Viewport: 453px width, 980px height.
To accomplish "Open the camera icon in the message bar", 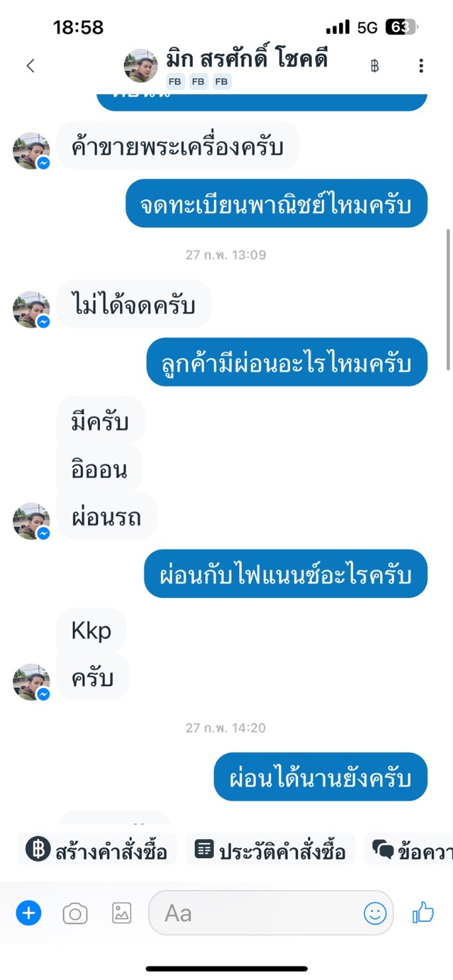I will (x=75, y=914).
